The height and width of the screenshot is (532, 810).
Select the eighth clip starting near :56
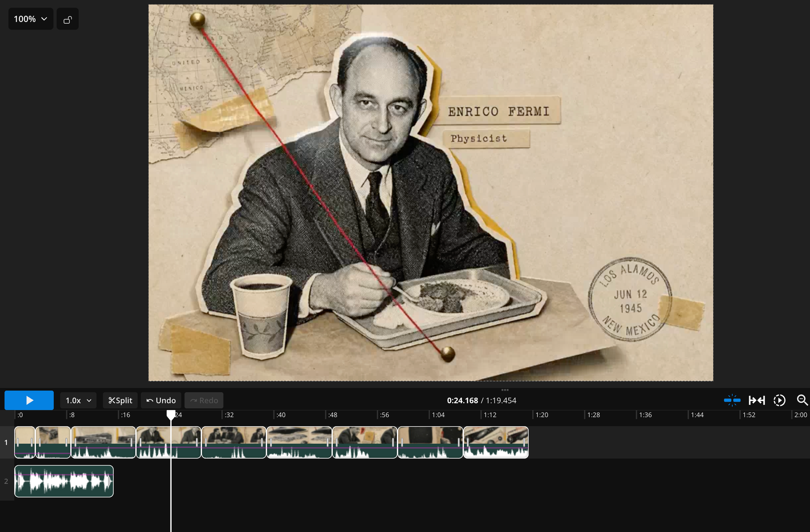tap(431, 443)
